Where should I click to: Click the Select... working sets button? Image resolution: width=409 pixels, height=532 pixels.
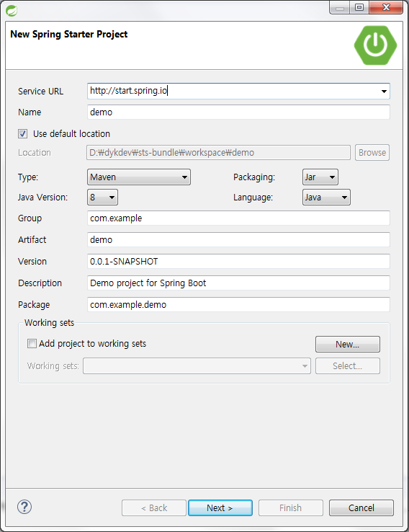pos(348,365)
